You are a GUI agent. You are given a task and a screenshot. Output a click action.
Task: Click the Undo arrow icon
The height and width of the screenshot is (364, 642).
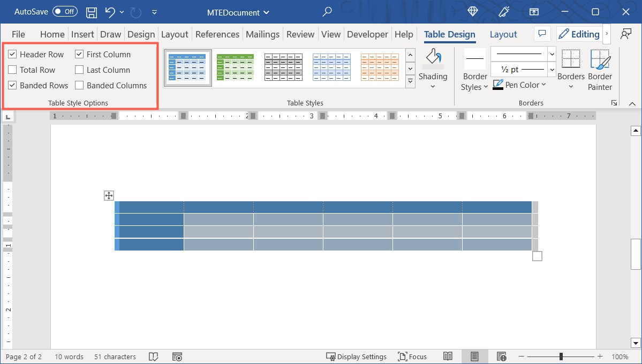(x=110, y=12)
